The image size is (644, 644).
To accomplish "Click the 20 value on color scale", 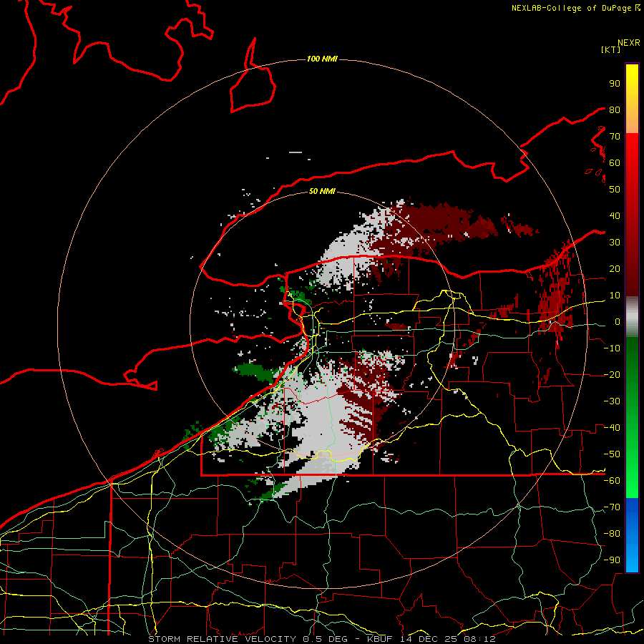I will pyautogui.click(x=615, y=269).
